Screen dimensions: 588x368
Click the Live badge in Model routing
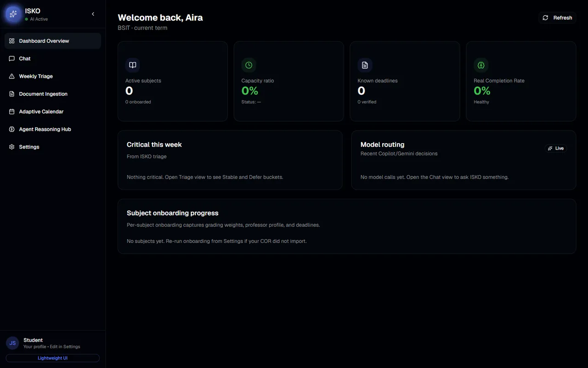click(x=556, y=148)
